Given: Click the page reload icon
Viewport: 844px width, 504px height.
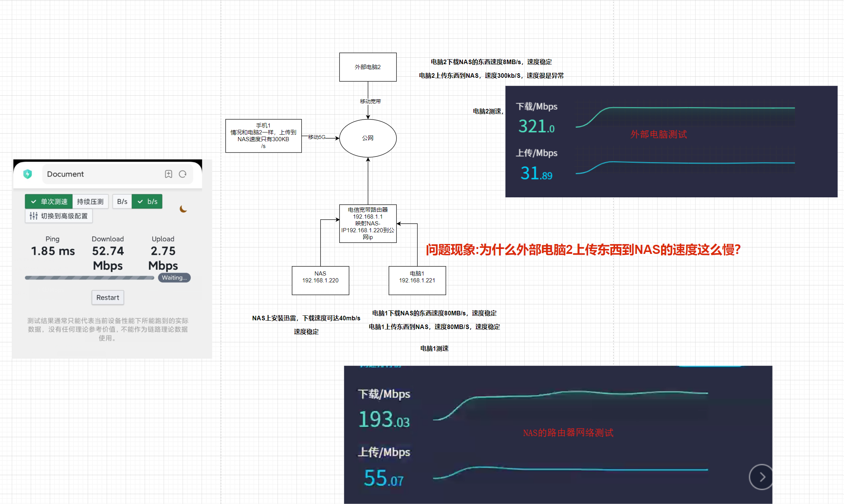Looking at the screenshot, I should 183,174.
